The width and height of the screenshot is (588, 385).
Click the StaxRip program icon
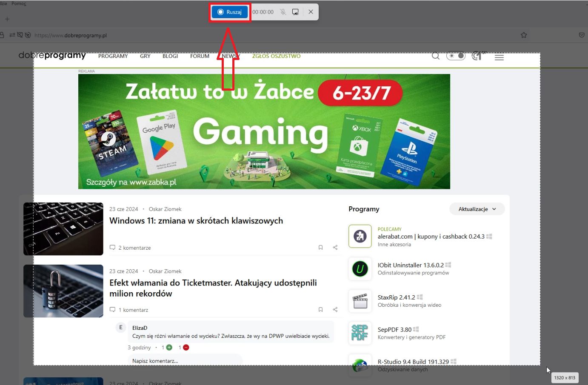360,301
